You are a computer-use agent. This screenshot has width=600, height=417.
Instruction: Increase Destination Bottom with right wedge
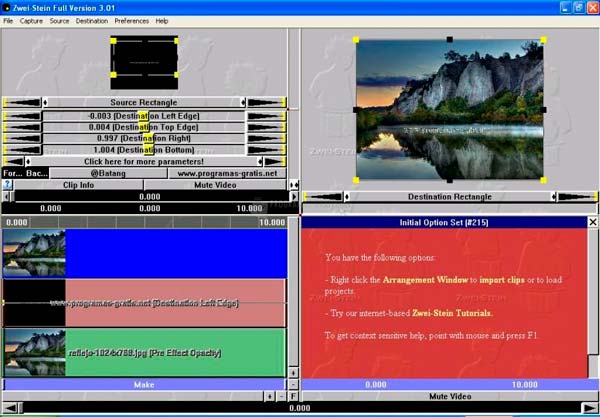coord(266,150)
